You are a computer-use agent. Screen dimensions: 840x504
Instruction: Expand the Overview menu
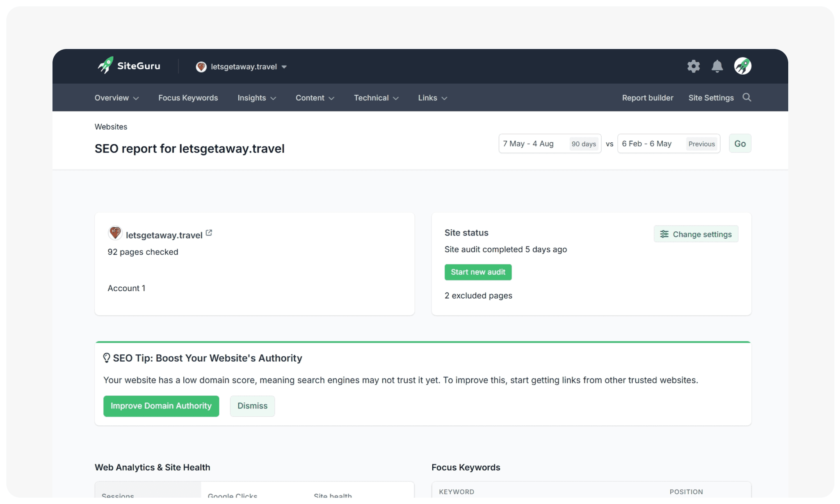point(116,98)
